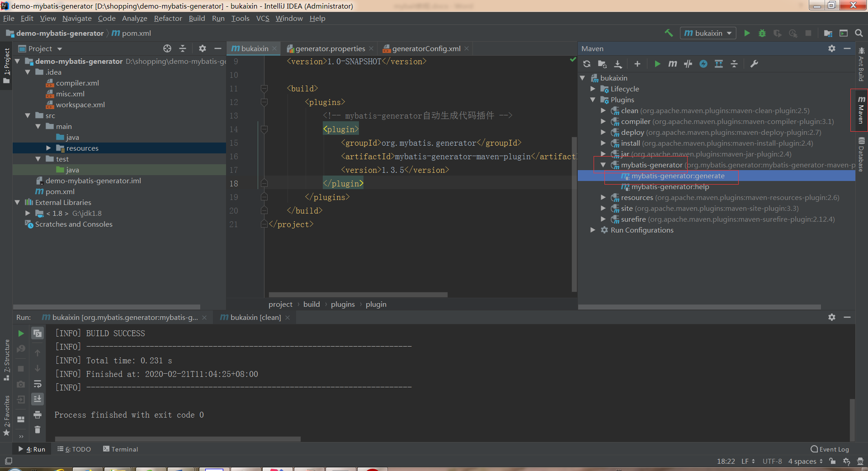Click the Debug bug icon in the toolbar
The width and height of the screenshot is (868, 471).
click(763, 33)
